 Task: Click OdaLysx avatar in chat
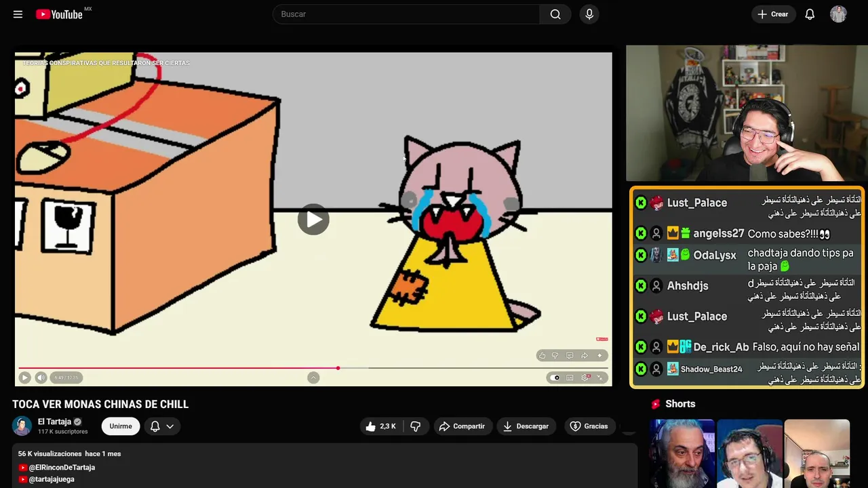point(656,255)
